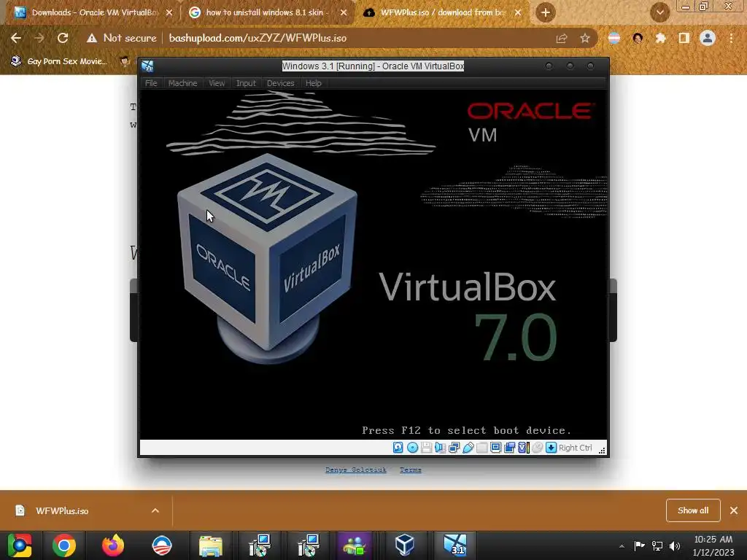Click the USB device indicator in VirtualBox

[x=468, y=448]
